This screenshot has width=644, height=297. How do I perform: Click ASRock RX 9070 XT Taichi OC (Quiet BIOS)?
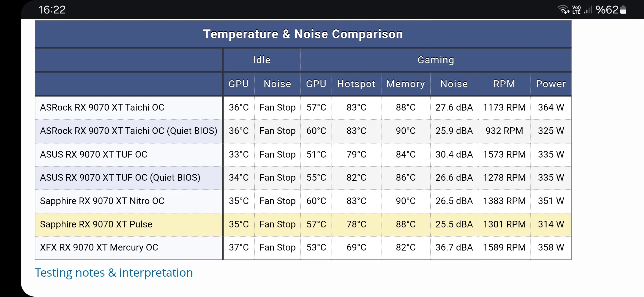[129, 131]
